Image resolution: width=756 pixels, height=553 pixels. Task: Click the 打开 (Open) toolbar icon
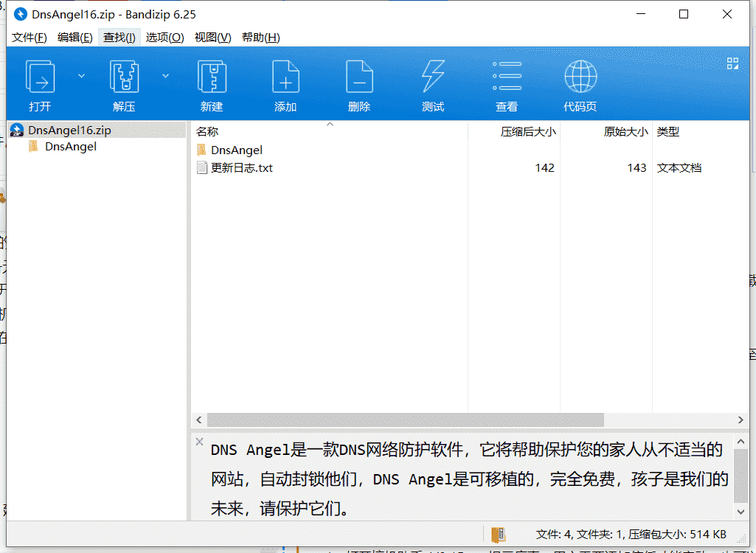pos(40,77)
